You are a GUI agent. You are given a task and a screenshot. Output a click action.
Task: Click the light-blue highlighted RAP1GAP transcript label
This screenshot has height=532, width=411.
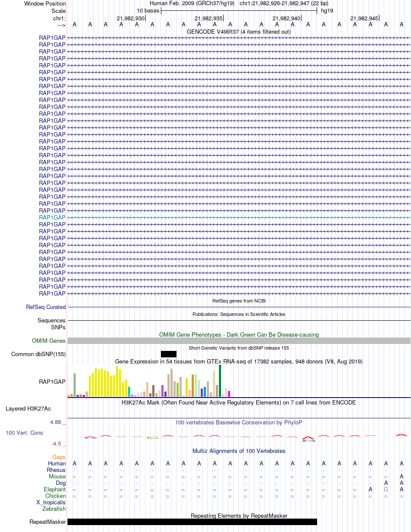pyautogui.click(x=52, y=217)
